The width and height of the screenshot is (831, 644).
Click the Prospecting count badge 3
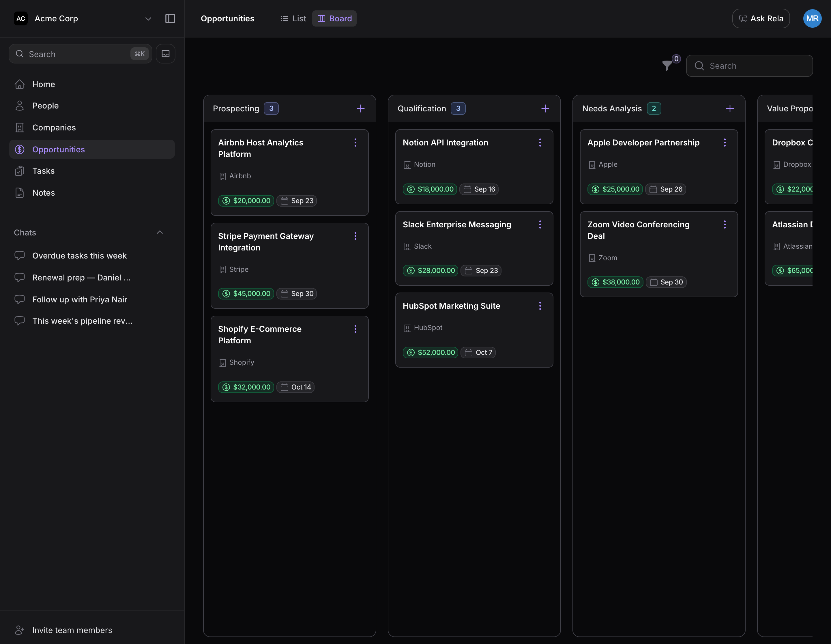coord(271,108)
